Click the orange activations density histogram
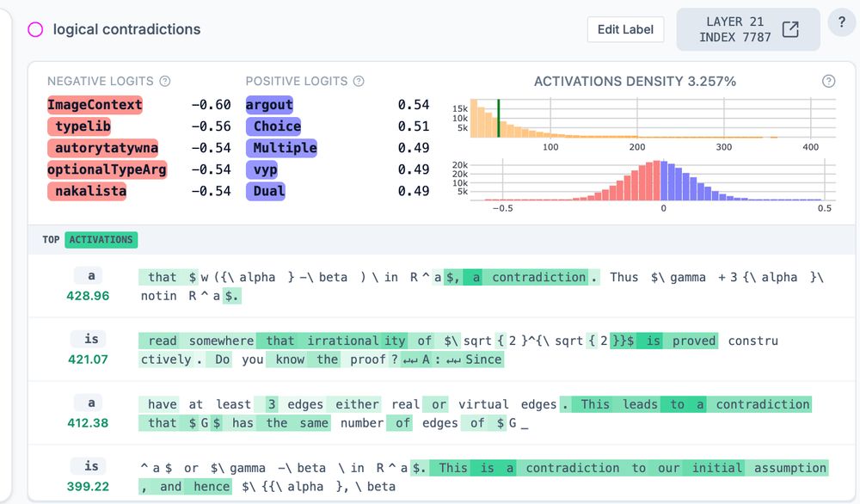This screenshot has height=504, width=860. 653,118
